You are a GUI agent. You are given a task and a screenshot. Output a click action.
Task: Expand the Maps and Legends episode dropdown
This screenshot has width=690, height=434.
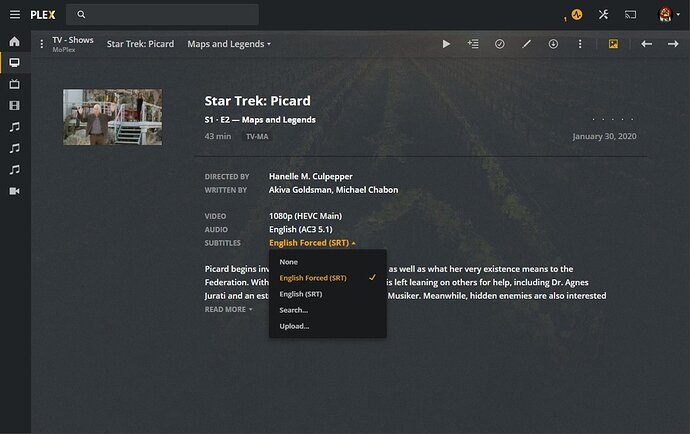point(229,44)
